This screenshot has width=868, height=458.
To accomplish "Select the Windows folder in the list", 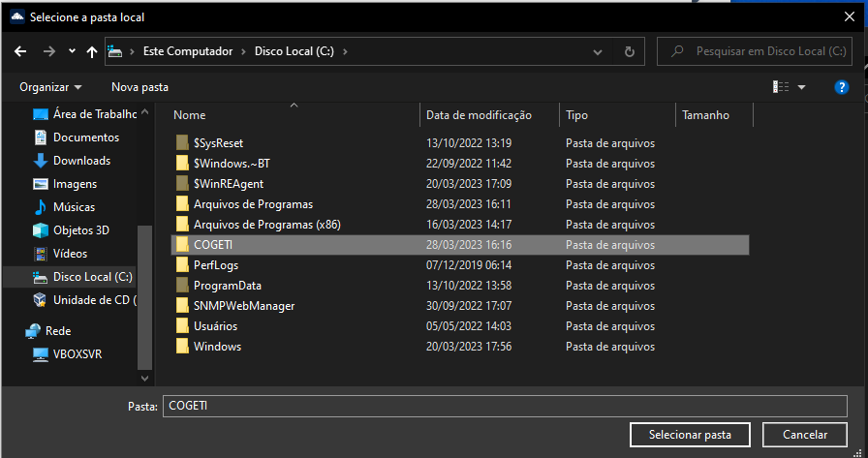I will pyautogui.click(x=217, y=347).
